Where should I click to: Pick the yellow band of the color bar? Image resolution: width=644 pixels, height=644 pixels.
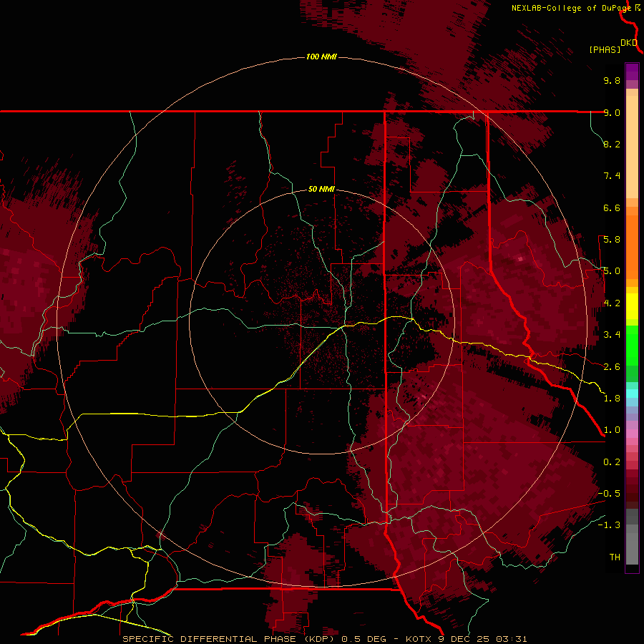click(x=632, y=306)
